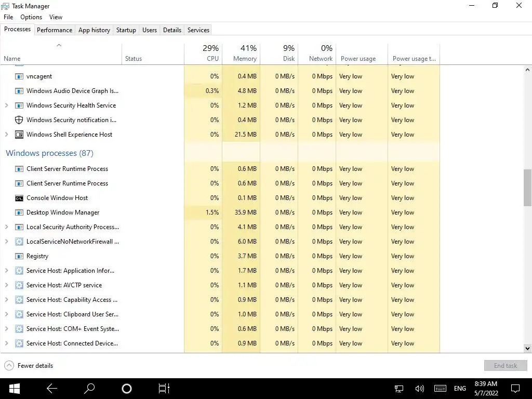Sort by the CPU column header
Screen dimensions: 532x399
tap(203, 54)
